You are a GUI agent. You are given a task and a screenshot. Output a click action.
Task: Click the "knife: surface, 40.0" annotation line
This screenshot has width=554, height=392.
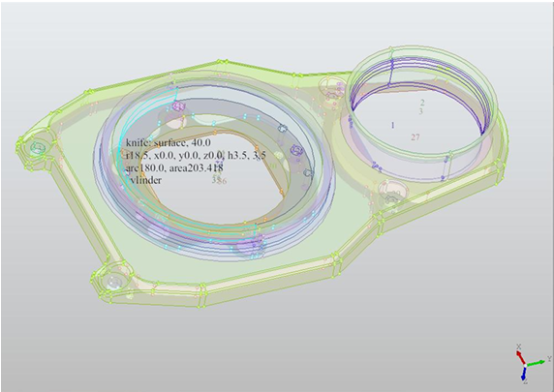click(169, 142)
